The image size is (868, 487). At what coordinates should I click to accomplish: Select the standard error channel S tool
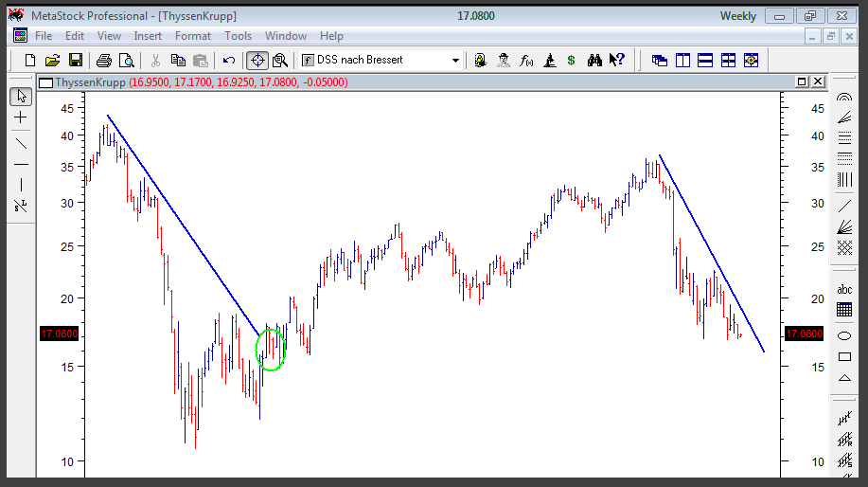(844, 460)
